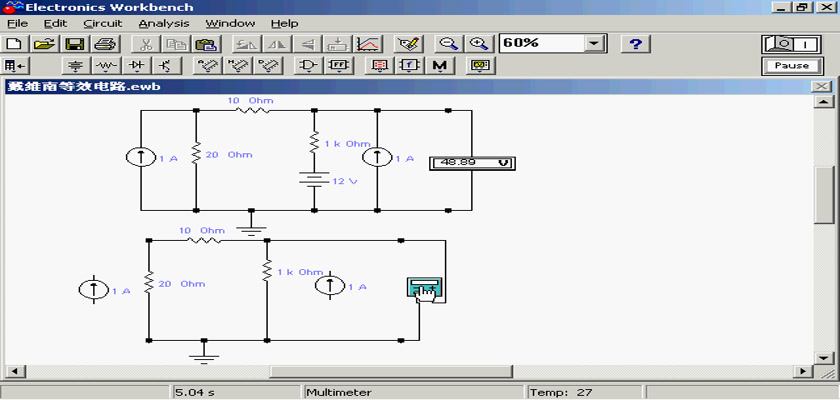This screenshot has height=400, width=840.
Task: Flip component vertically
Action: (308, 44)
